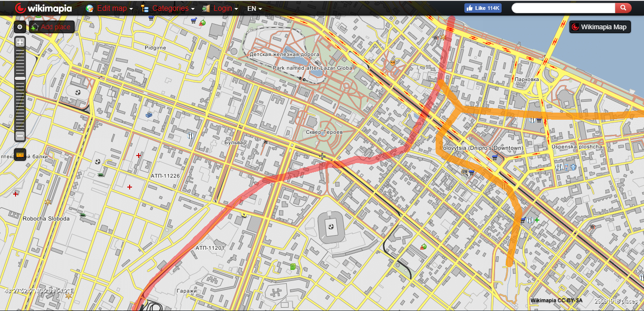The height and width of the screenshot is (311, 644).
Task: Click the Facebook Like 114K button
Action: point(482,8)
